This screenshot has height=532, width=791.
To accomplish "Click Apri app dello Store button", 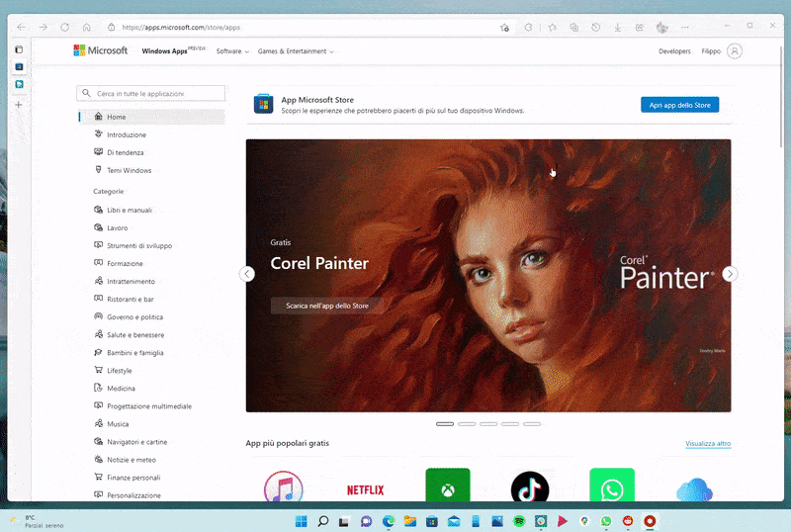I will (x=679, y=105).
